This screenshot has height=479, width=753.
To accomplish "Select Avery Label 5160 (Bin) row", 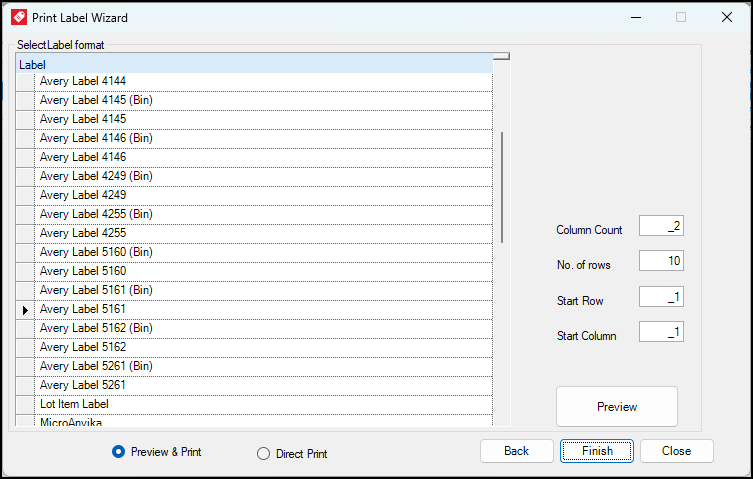I will click(x=264, y=252).
